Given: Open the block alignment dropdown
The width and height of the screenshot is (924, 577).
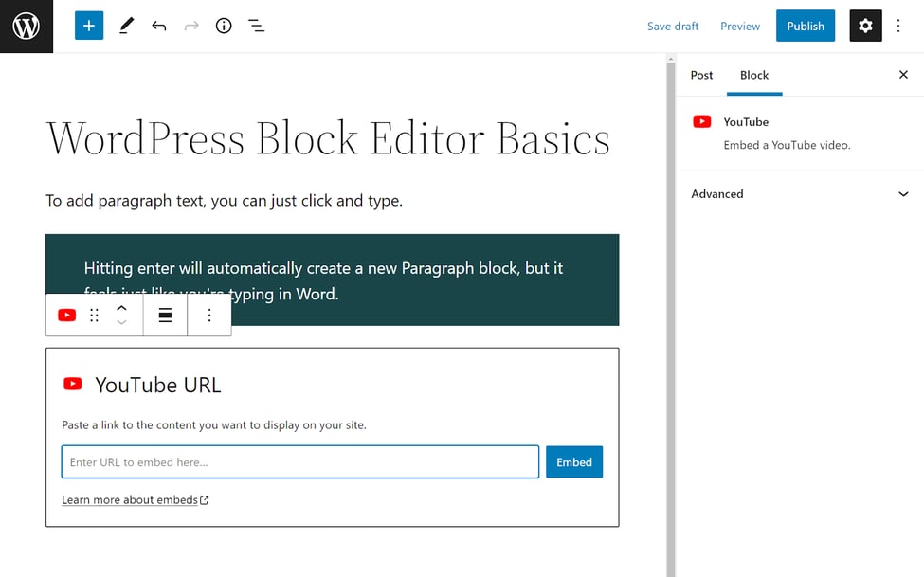Looking at the screenshot, I should click(x=165, y=316).
